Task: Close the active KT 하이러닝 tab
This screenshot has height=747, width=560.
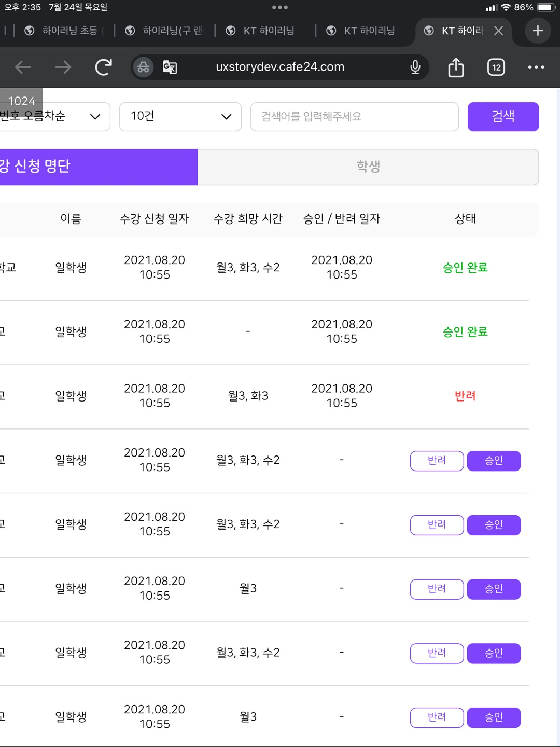Action: coord(499,31)
